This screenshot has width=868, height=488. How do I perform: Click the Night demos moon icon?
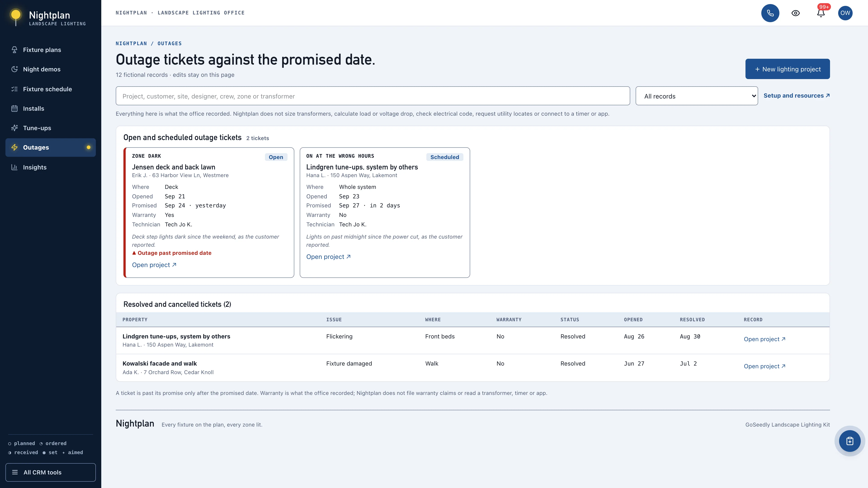[x=14, y=69]
